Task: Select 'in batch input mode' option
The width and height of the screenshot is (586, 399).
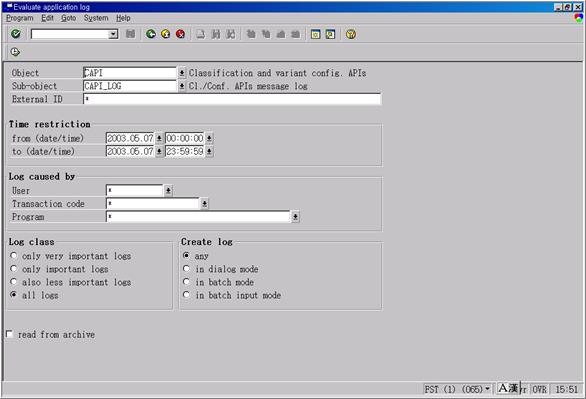Action: pyautogui.click(x=186, y=295)
